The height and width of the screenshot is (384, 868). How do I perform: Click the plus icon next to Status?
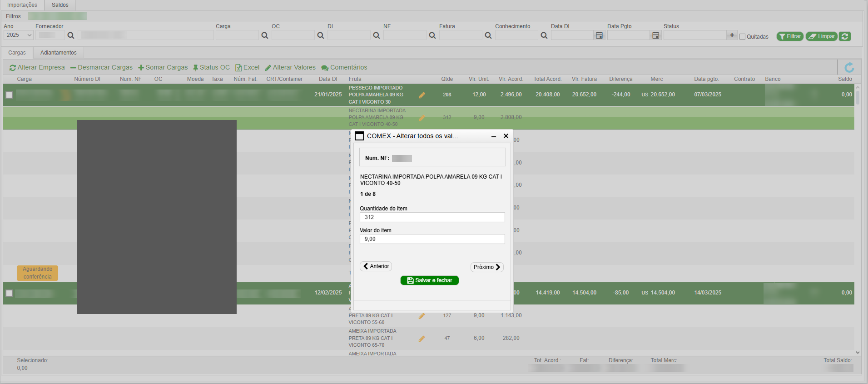click(732, 35)
